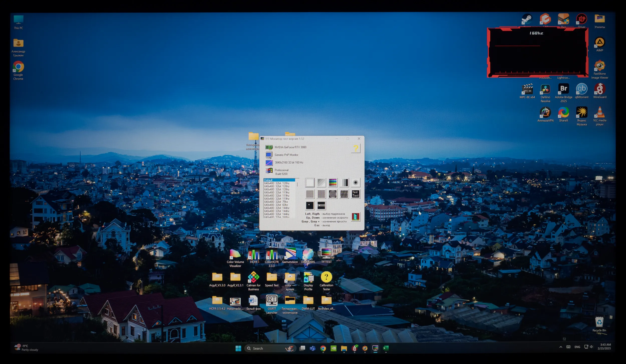The width and height of the screenshot is (626, 364).
Task: Expand hidden system tray icons chevron
Action: coord(561,347)
